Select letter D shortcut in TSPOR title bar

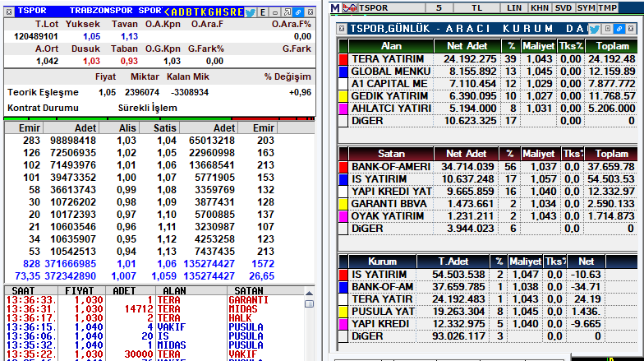tap(182, 12)
